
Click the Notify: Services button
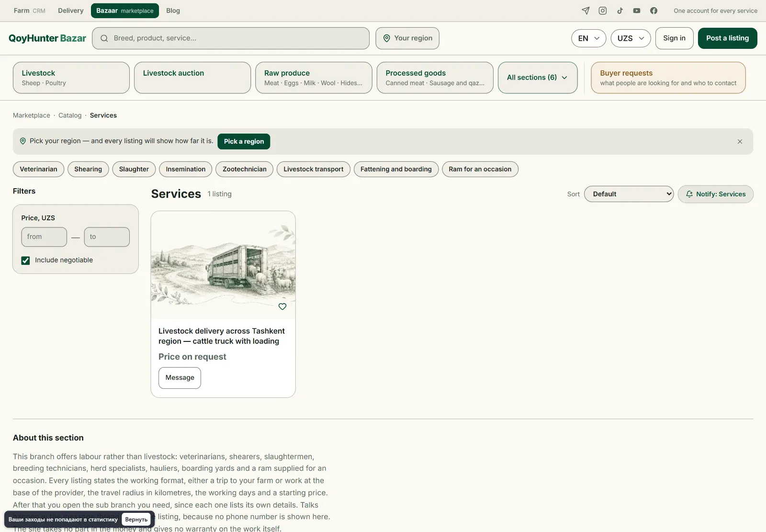(715, 194)
